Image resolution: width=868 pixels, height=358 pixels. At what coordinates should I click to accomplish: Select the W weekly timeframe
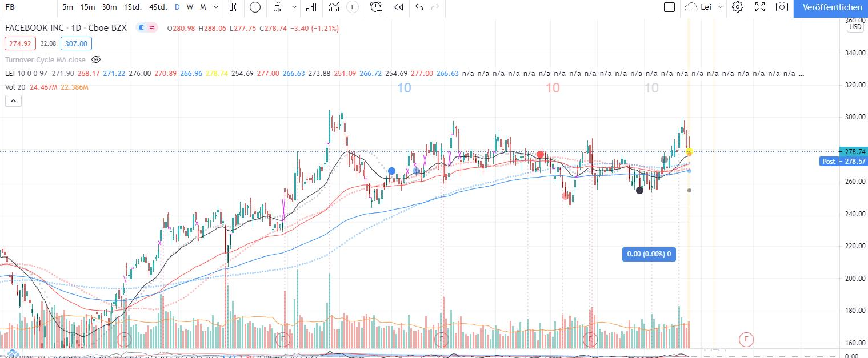click(x=190, y=7)
